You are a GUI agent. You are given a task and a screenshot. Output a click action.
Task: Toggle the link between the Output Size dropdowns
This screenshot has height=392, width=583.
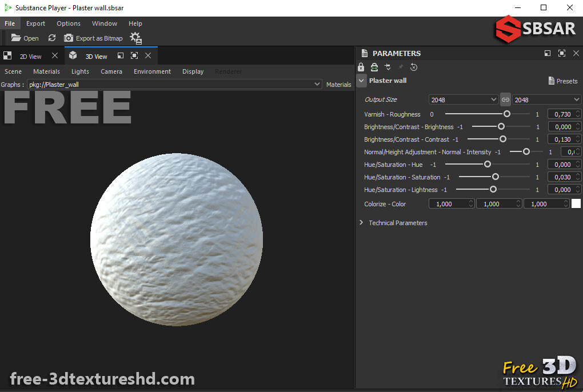pyautogui.click(x=505, y=99)
